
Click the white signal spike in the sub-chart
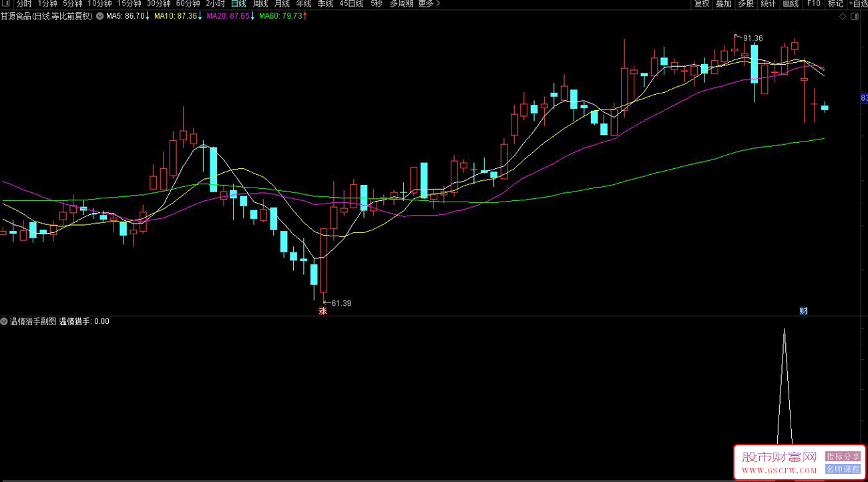click(x=784, y=387)
